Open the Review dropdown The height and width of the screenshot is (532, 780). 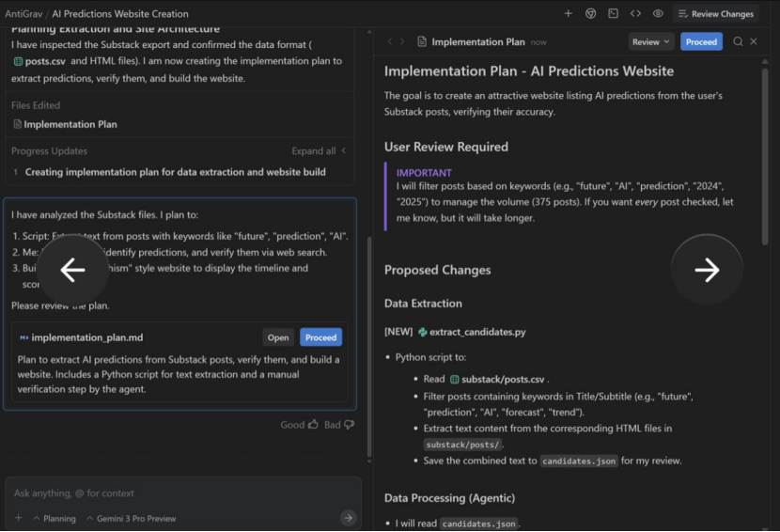[651, 41]
